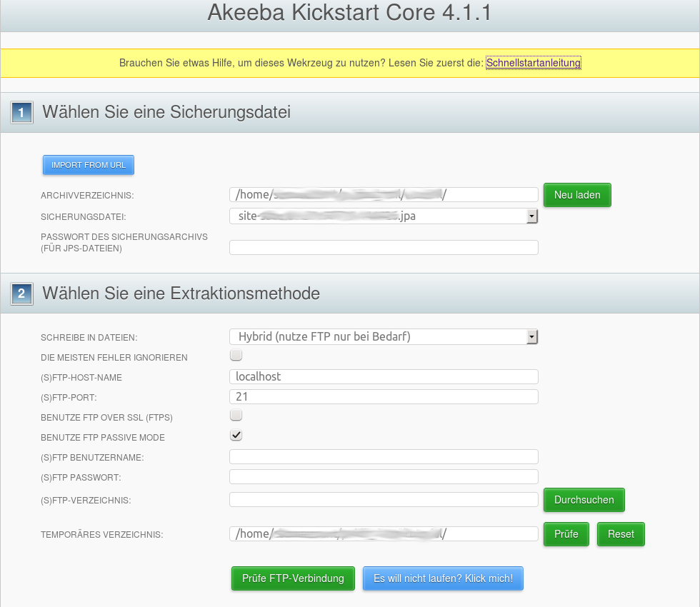Focus the Archivverzeichnis path field
700x607 pixels.
point(384,195)
